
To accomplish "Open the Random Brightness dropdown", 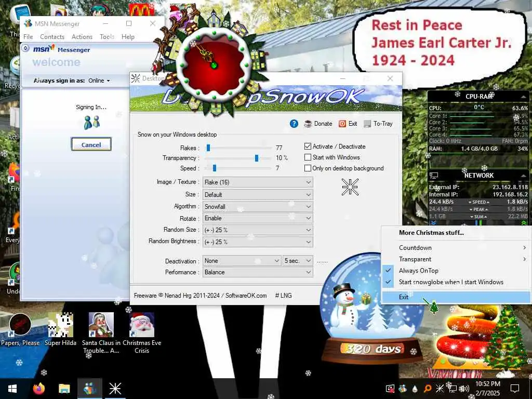I will [x=258, y=242].
